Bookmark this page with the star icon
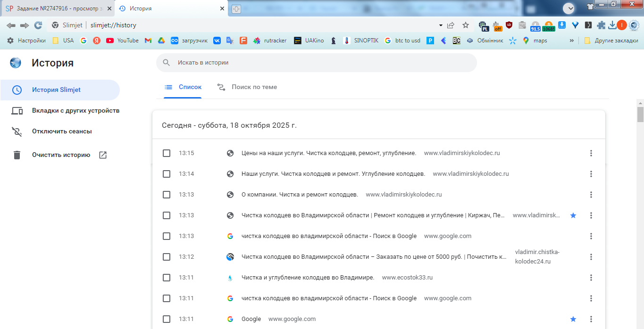644x329 pixels. [x=466, y=25]
